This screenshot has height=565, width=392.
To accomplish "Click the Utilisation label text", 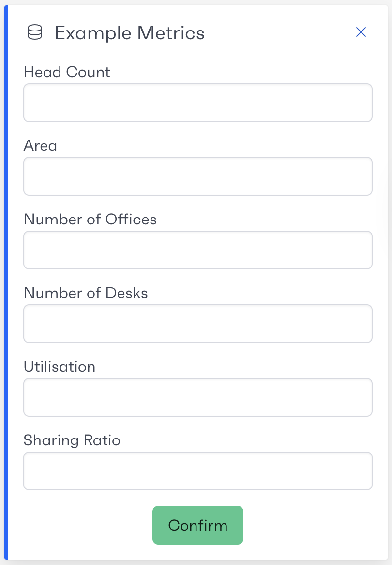I will [x=60, y=367].
